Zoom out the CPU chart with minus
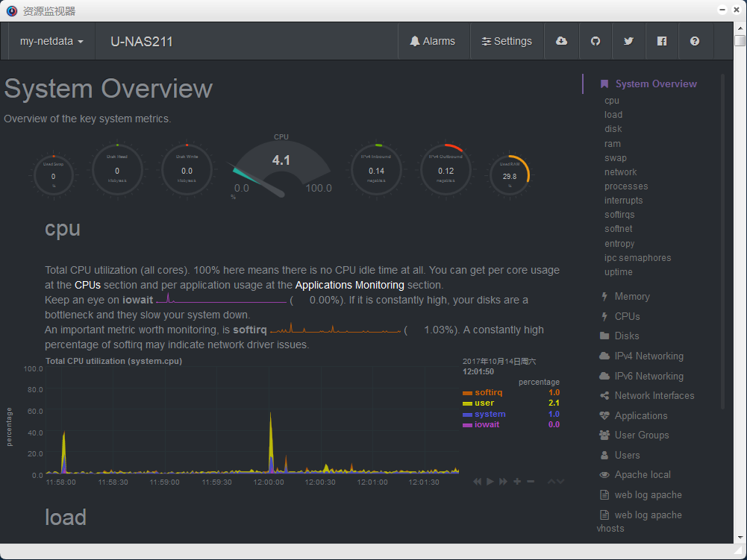The width and height of the screenshot is (747, 560). point(531,482)
